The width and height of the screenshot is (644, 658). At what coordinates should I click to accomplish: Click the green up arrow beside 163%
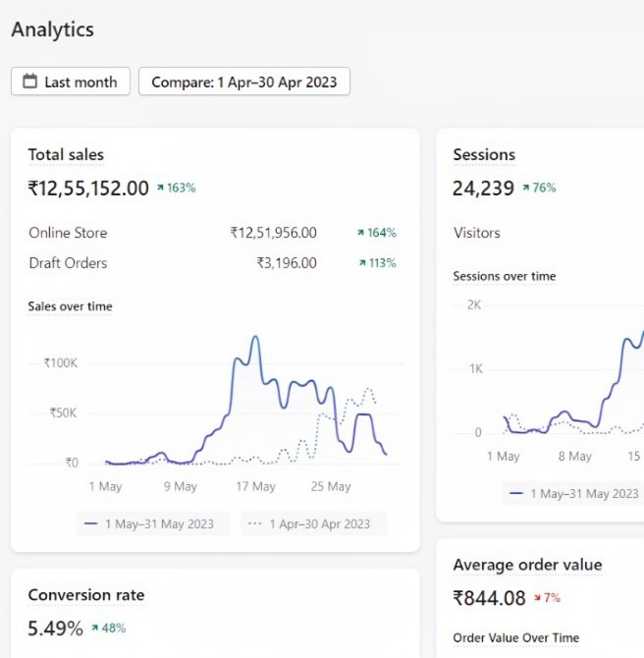point(160,188)
